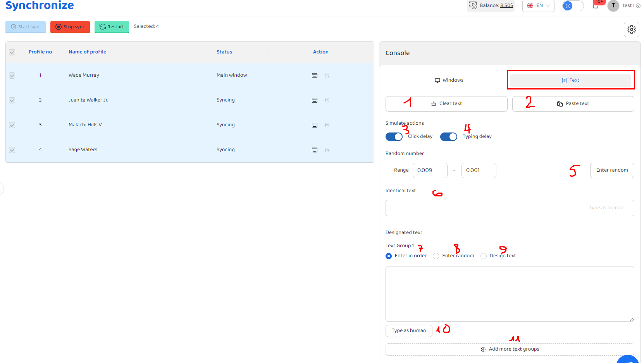Open the notifications bell
644x363 pixels.
click(596, 6)
